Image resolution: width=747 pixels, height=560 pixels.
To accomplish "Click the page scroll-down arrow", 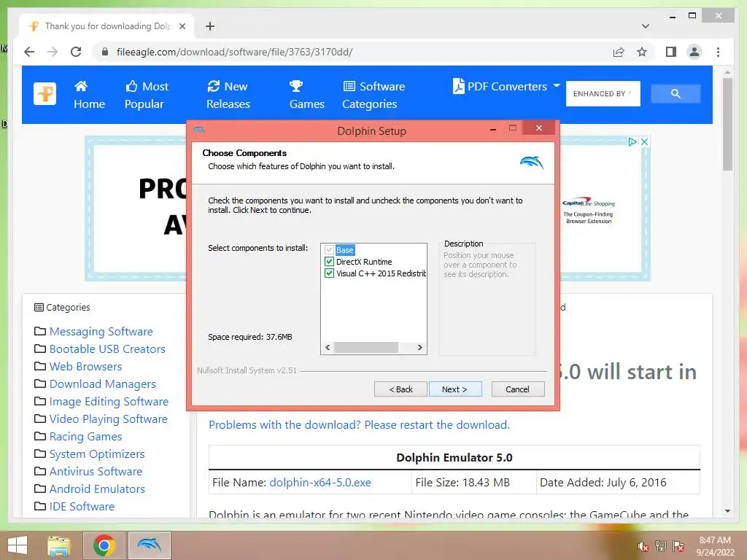I will click(727, 511).
